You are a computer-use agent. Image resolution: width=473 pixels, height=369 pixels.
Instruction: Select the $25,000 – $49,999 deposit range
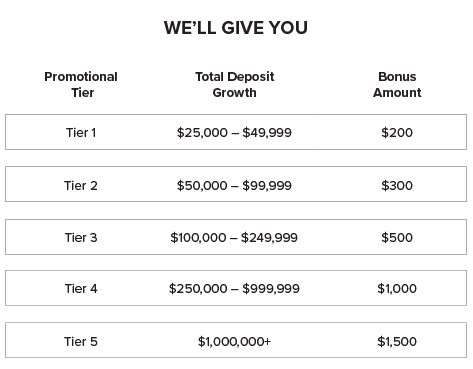point(234,133)
